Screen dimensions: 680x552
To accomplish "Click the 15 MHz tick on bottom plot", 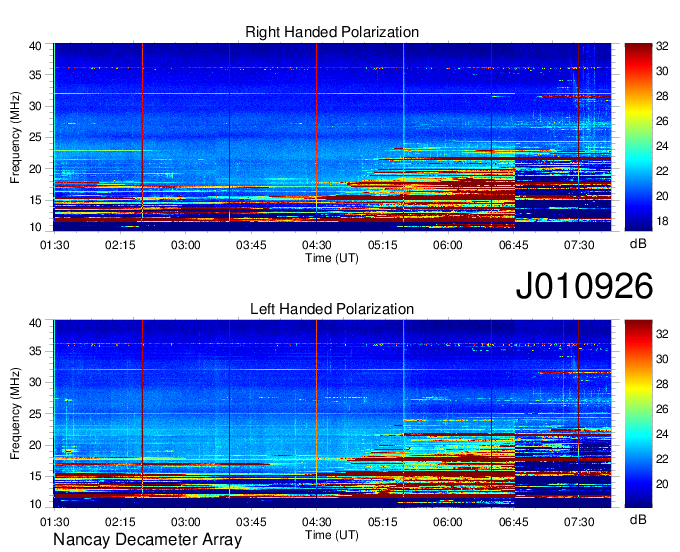I will 36,476.
